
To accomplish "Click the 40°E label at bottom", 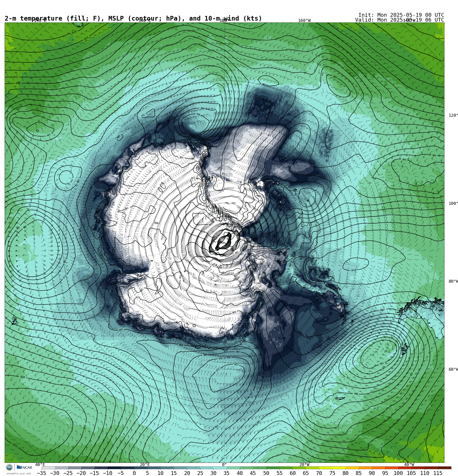I will pyautogui.click(x=40, y=465).
